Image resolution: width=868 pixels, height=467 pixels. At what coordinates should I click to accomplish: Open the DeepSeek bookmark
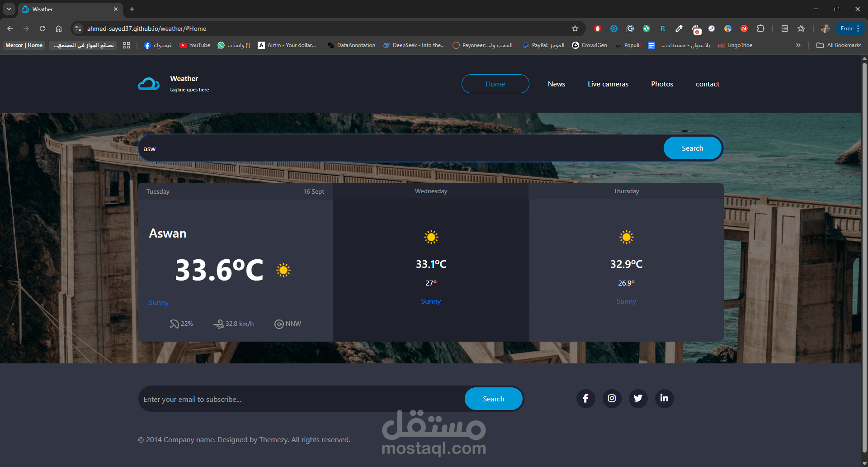414,45
